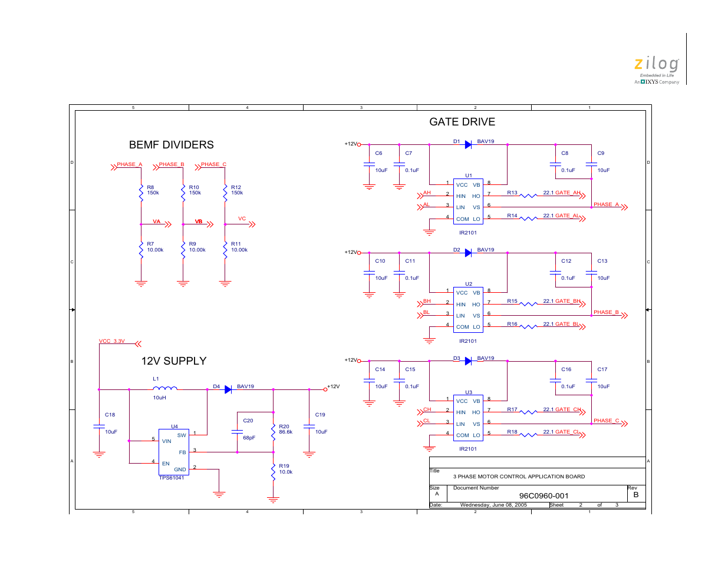Click the +12V output label after D4
This screenshot has height=562, width=728.
point(334,387)
